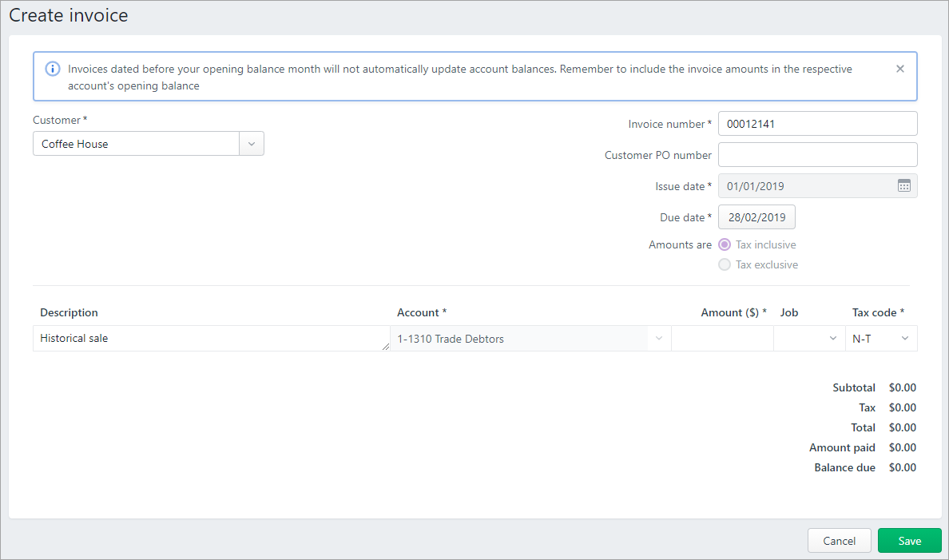Cancel invoice creation
This screenshot has height=560, width=949.
coord(840,540)
